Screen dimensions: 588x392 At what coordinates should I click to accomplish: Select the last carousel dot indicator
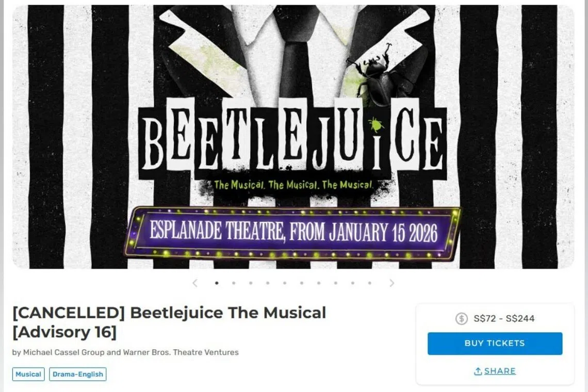(369, 283)
